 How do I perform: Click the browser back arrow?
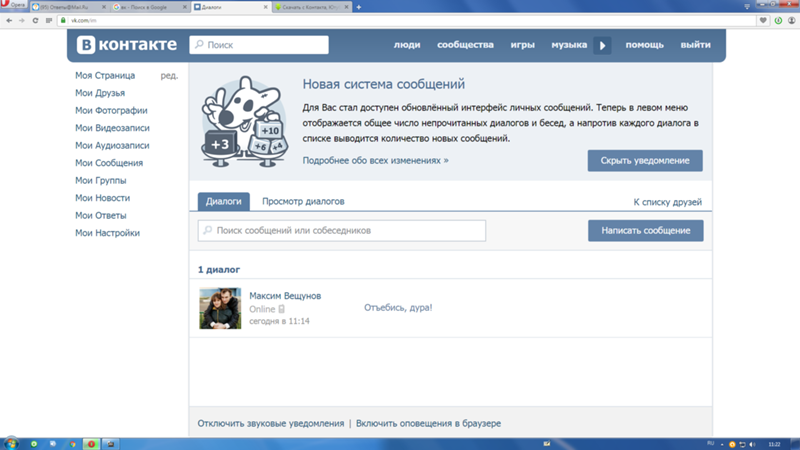pos(9,20)
